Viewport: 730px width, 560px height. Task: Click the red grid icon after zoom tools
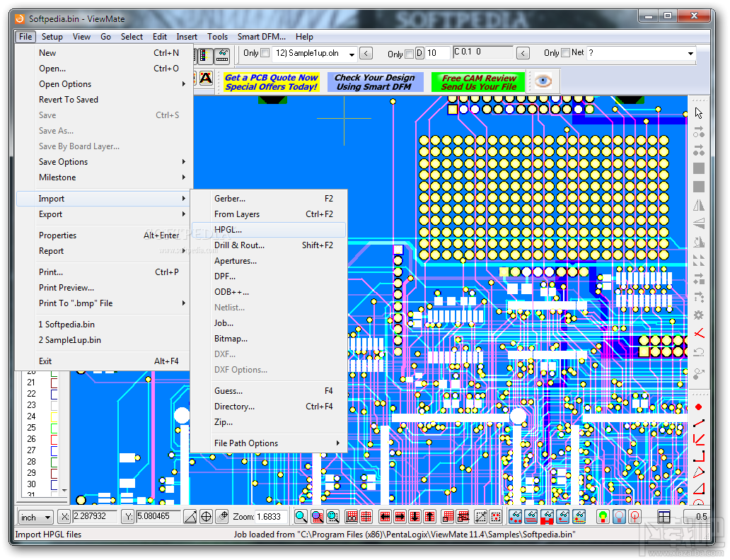click(352, 516)
